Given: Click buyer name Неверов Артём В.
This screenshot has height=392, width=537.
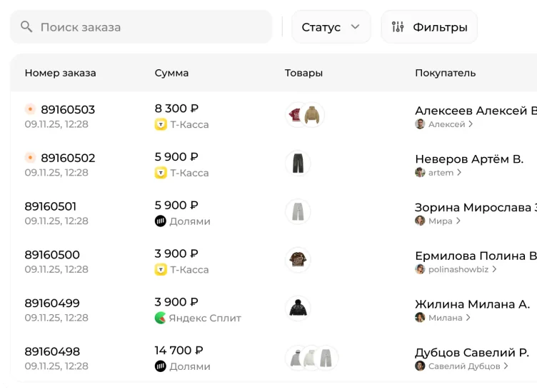Looking at the screenshot, I should (469, 159).
